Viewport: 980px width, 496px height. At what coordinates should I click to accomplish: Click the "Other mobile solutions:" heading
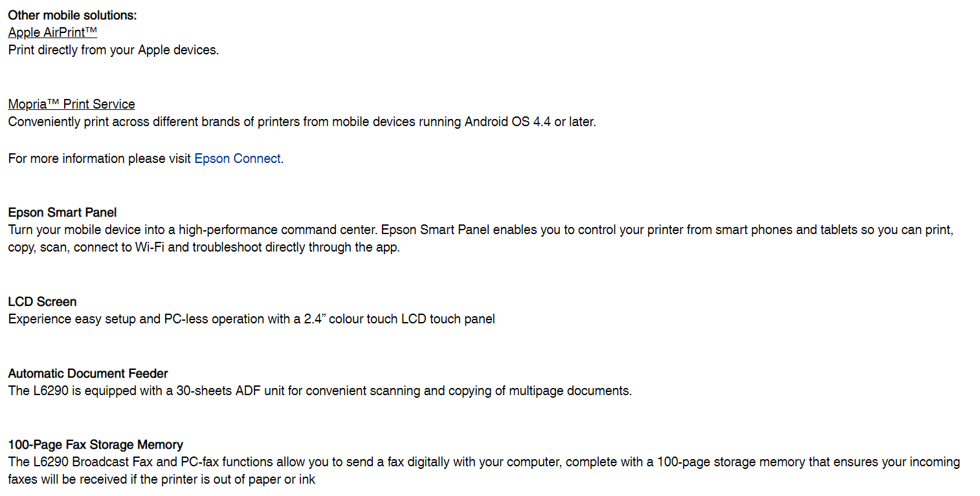point(72,16)
